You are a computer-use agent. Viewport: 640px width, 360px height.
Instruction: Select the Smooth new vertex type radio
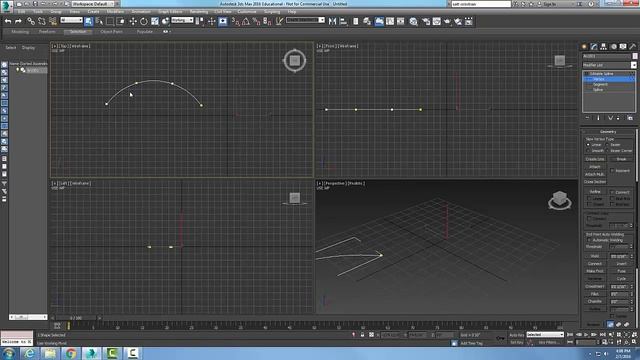pos(588,150)
